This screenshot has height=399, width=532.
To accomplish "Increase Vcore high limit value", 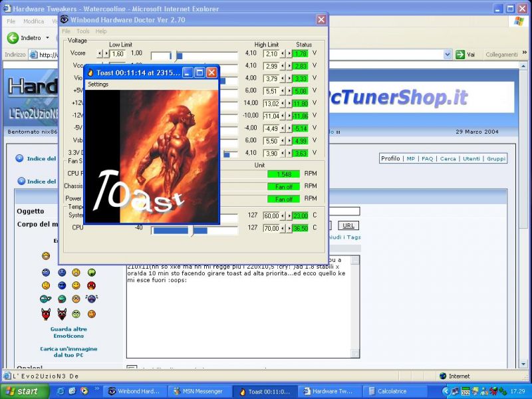I will pyautogui.click(x=289, y=54).
